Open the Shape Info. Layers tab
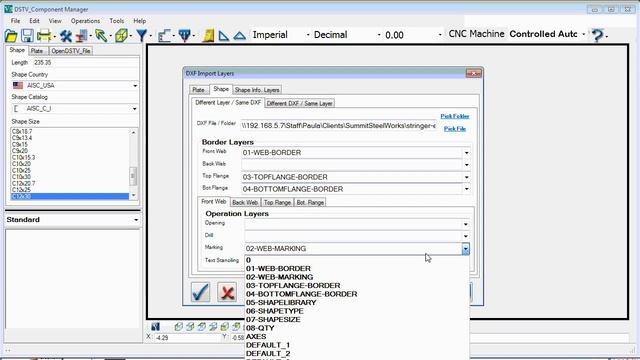Image resolution: width=640 pixels, height=360 pixels. (x=257, y=90)
